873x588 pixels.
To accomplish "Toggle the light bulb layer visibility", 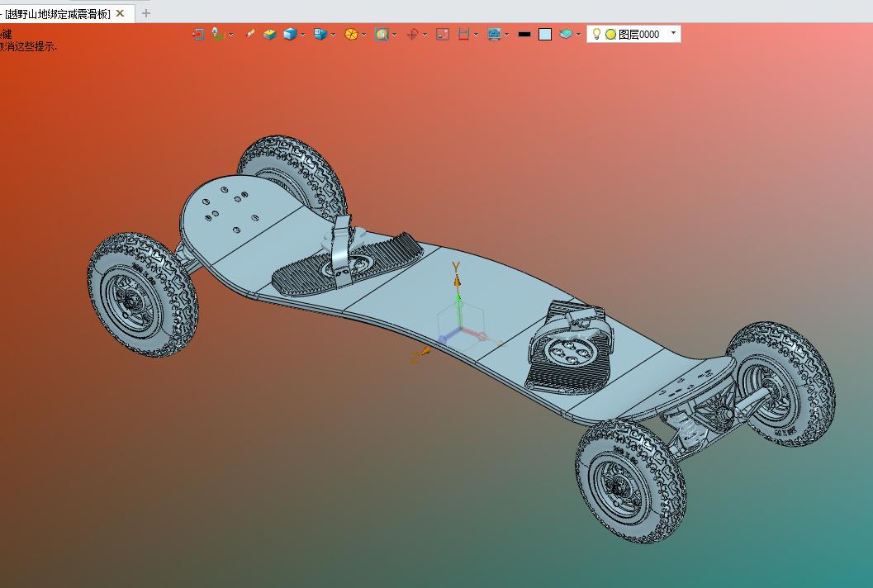I will click(596, 34).
